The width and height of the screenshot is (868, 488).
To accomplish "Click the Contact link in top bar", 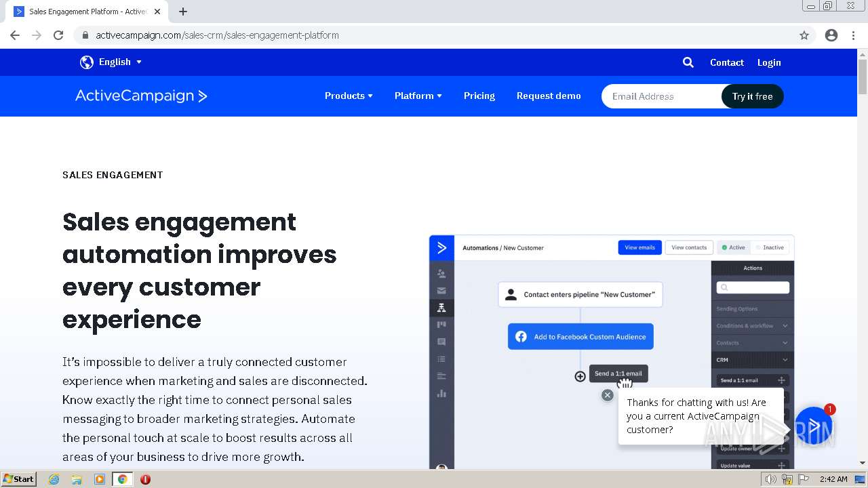I will point(727,62).
